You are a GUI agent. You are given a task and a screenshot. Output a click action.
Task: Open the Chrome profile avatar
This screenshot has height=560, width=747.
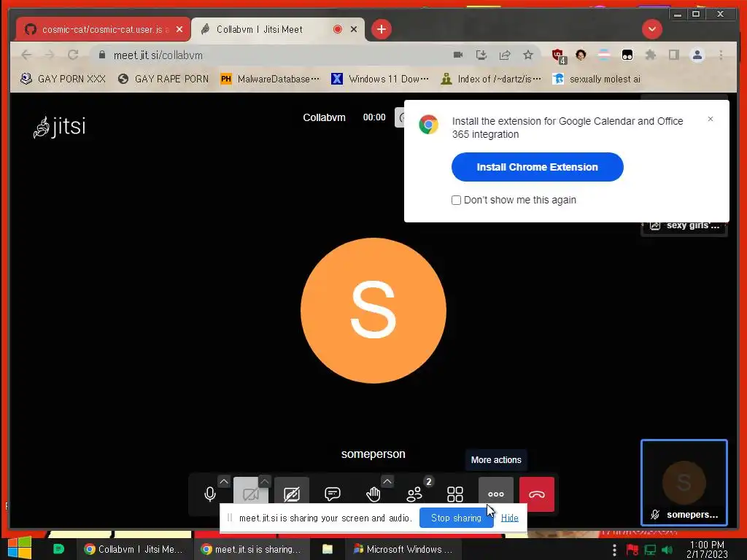(x=697, y=55)
